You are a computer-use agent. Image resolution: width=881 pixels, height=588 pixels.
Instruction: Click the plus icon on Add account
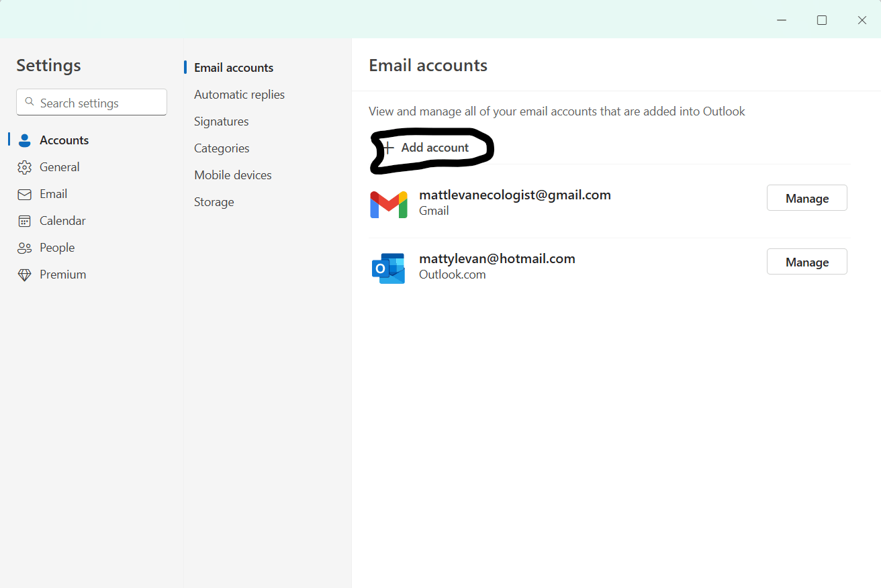pyautogui.click(x=388, y=147)
